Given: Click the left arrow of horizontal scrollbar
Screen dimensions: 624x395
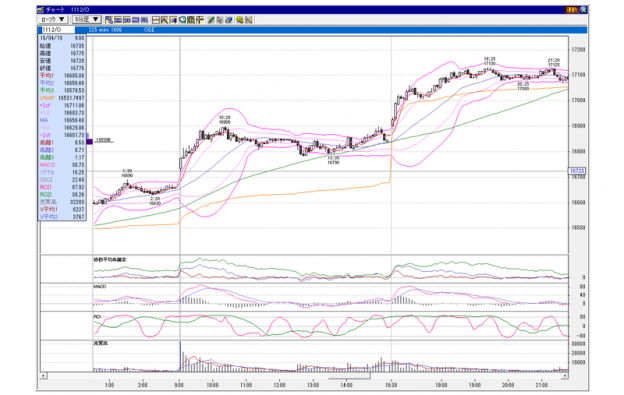Looking at the screenshot, I should 43,376.
